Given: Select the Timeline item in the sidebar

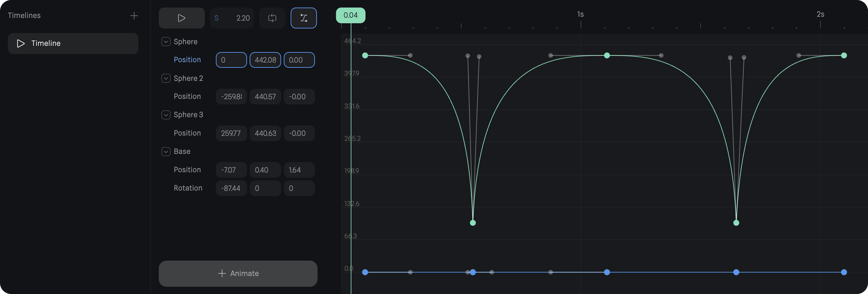Looking at the screenshot, I should click(73, 44).
